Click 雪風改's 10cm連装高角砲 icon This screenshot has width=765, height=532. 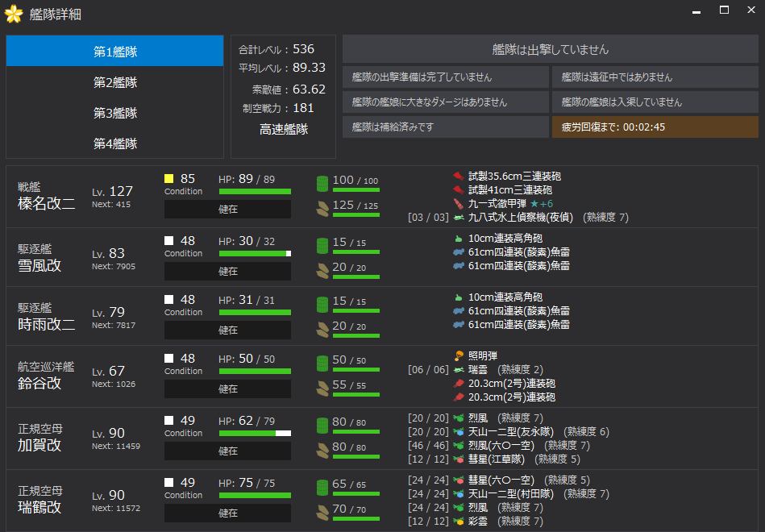(458, 239)
